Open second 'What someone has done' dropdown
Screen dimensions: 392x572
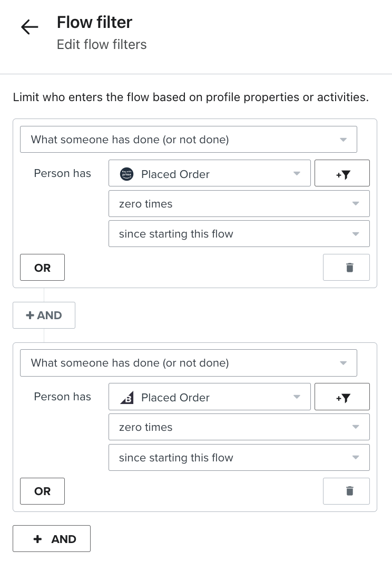point(188,363)
